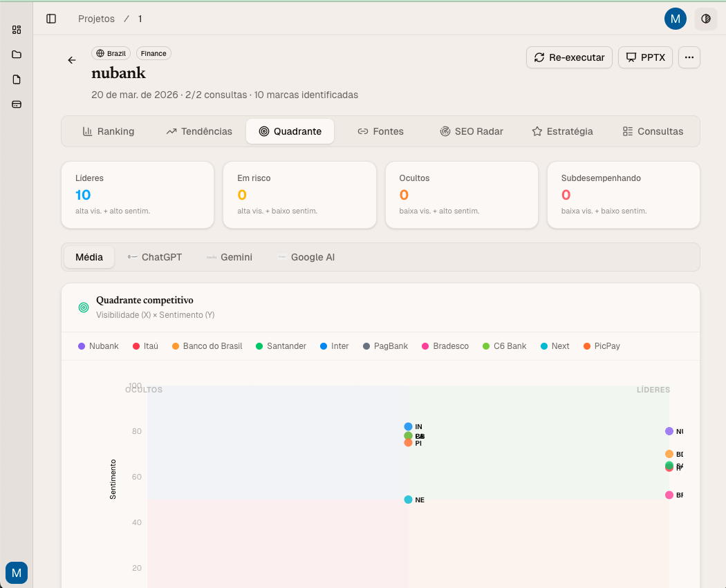The image size is (726, 588).
Task: Open the folder icon in left sidebar
Action: pos(17,55)
